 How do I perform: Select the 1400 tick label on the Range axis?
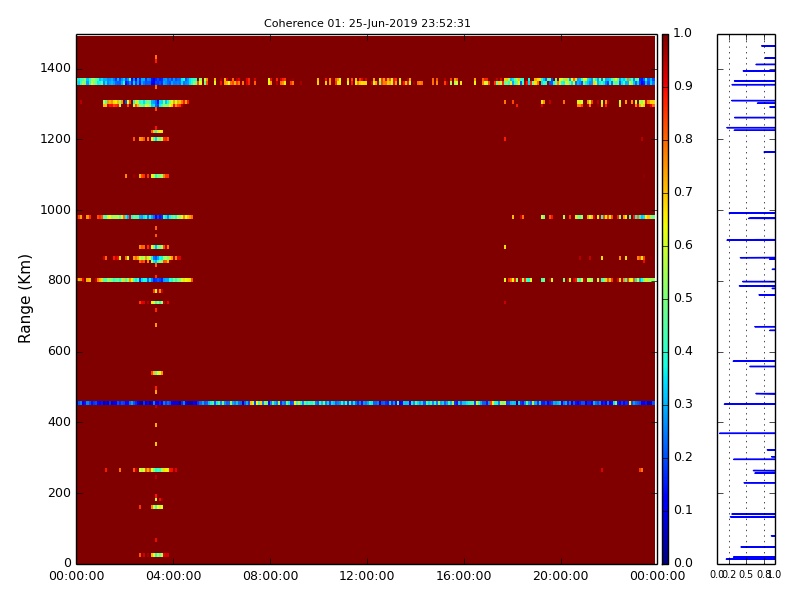click(x=55, y=68)
